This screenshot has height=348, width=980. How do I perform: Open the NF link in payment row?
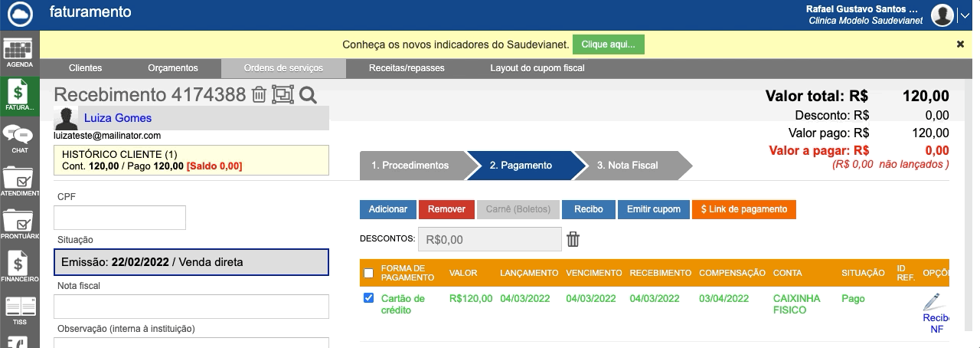[x=937, y=329]
